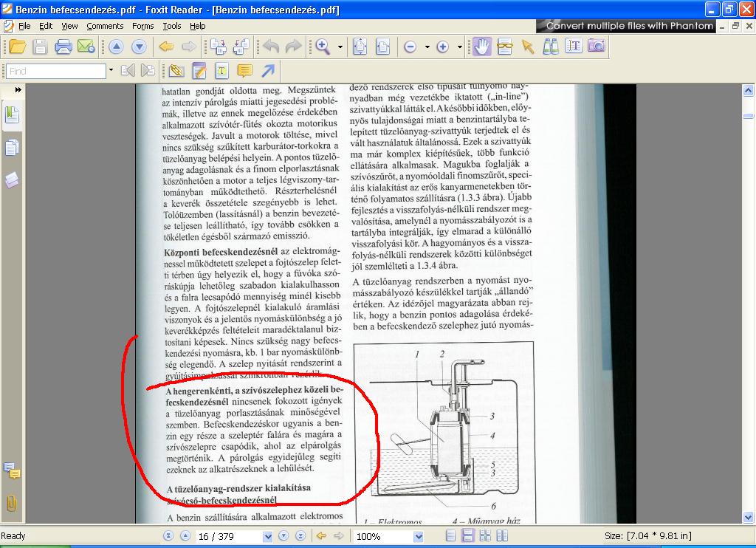Click the orange Previous View arrow in top toolbar
The height and width of the screenshot is (548, 756).
tap(166, 47)
